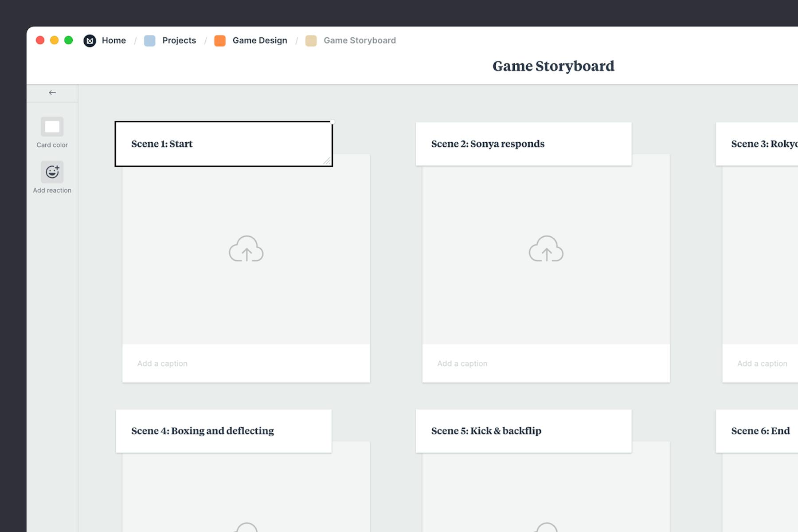Viewport: 798px width, 532px height.
Task: Navigate to Home via the breadcrumb
Action: point(114,40)
